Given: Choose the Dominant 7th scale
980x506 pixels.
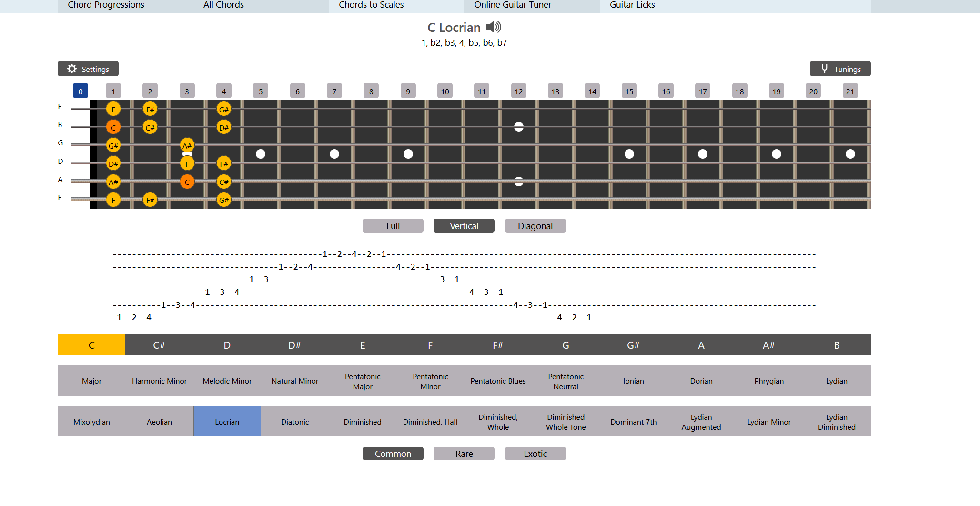Looking at the screenshot, I should click(x=634, y=422).
